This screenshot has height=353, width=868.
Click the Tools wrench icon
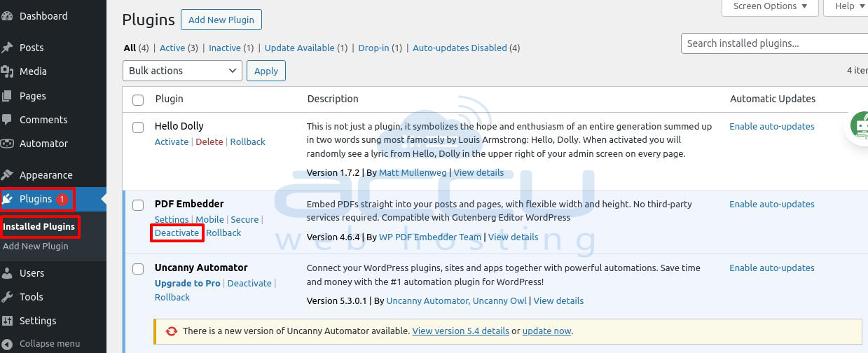point(7,297)
